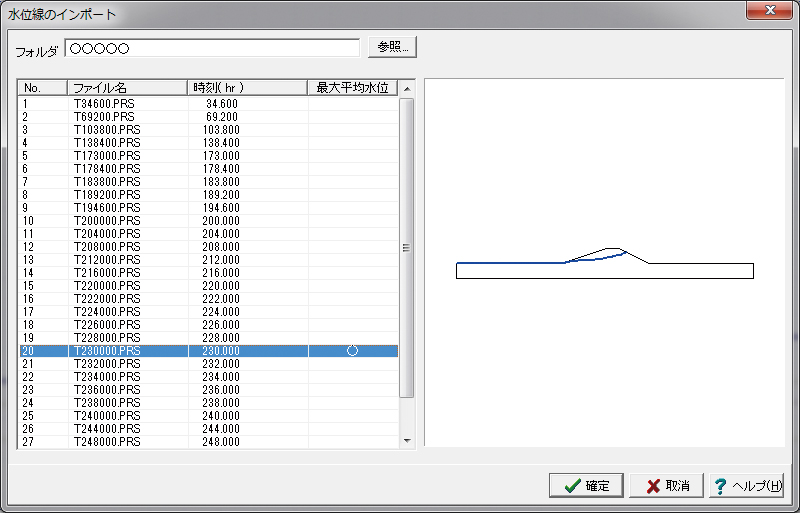
Task: Select file T238000.PRS
Action: pyautogui.click(x=107, y=403)
